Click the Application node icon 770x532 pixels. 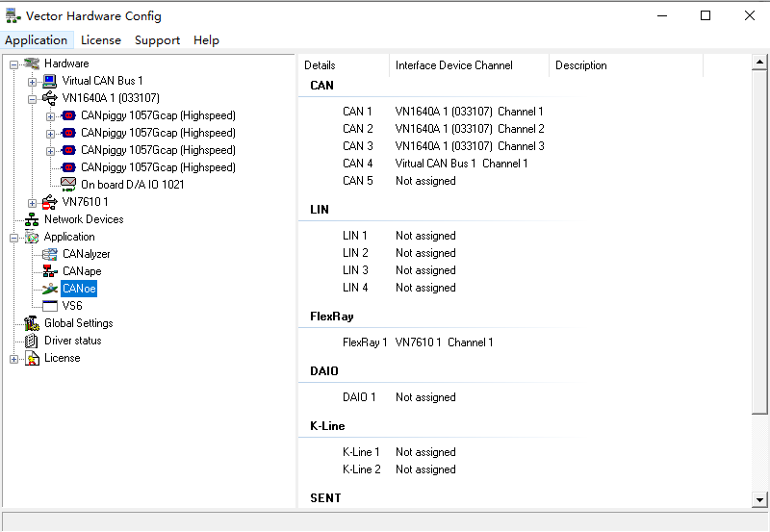(x=32, y=237)
